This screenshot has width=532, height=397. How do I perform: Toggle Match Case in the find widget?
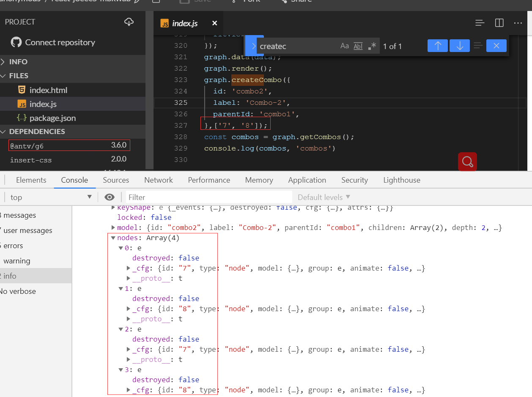point(344,46)
